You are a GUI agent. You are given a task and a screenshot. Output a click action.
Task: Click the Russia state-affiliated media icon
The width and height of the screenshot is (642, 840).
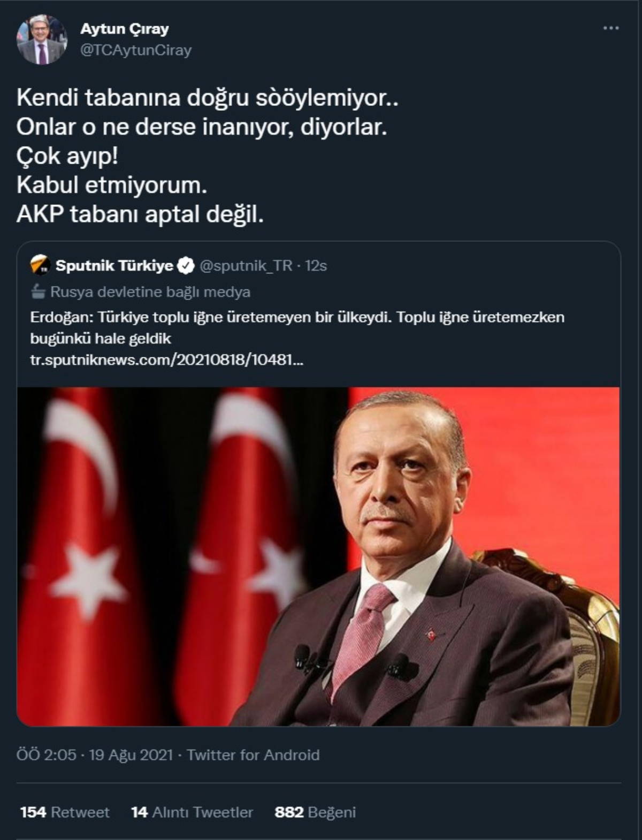[37, 292]
